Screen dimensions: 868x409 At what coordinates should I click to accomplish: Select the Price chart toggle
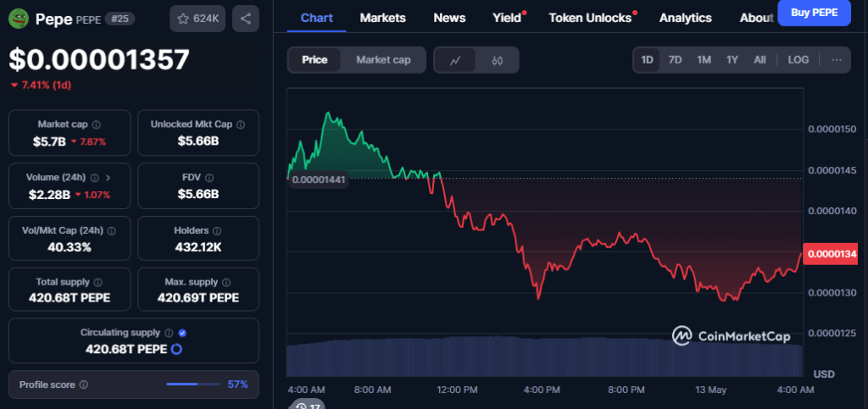click(x=314, y=59)
